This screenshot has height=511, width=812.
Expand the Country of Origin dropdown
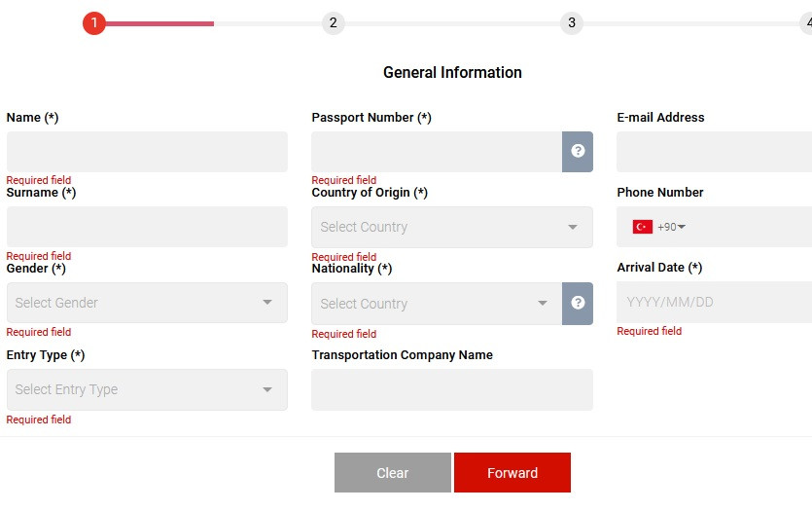[452, 227]
